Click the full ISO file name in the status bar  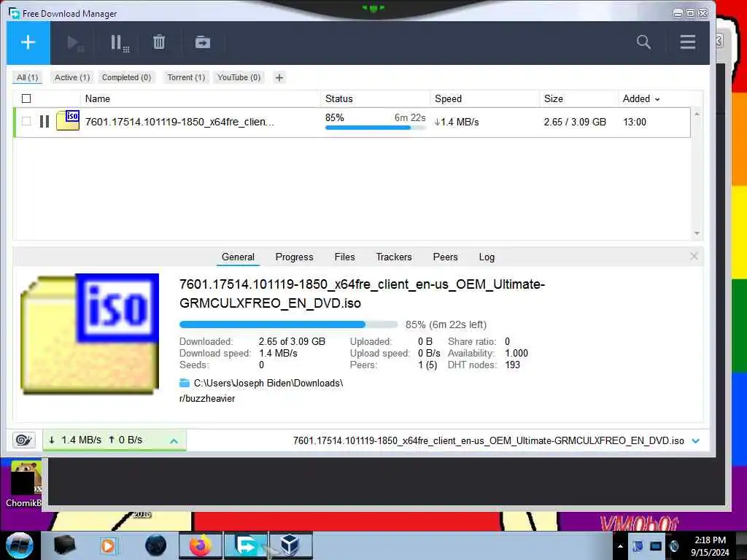point(488,441)
